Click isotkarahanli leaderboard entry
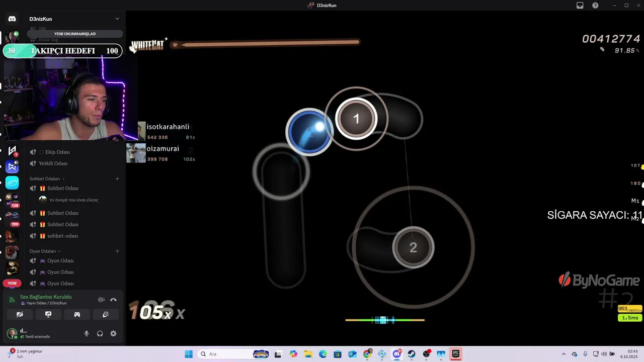Screen dimensions: 644x362 [161, 131]
